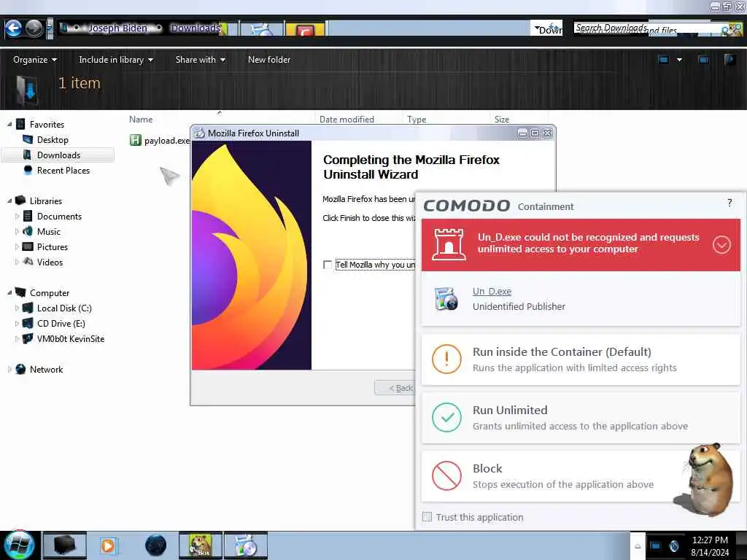The image size is (747, 560).
Task: Sort by Size column header
Action: click(502, 120)
